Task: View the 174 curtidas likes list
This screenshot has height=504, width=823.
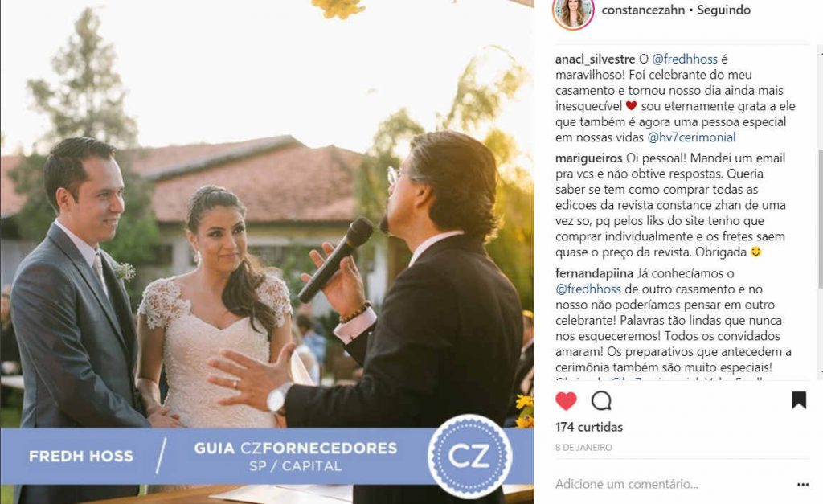Action: [x=589, y=428]
